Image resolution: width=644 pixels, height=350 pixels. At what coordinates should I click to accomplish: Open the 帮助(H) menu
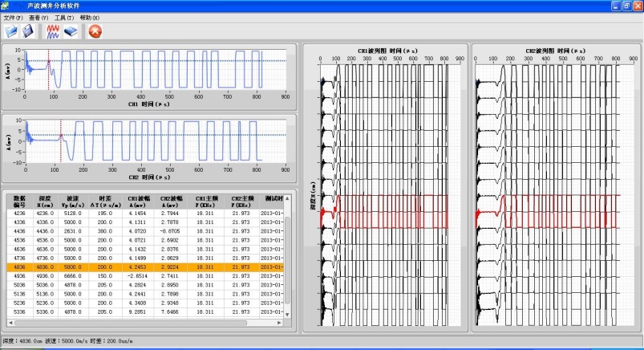(90, 17)
